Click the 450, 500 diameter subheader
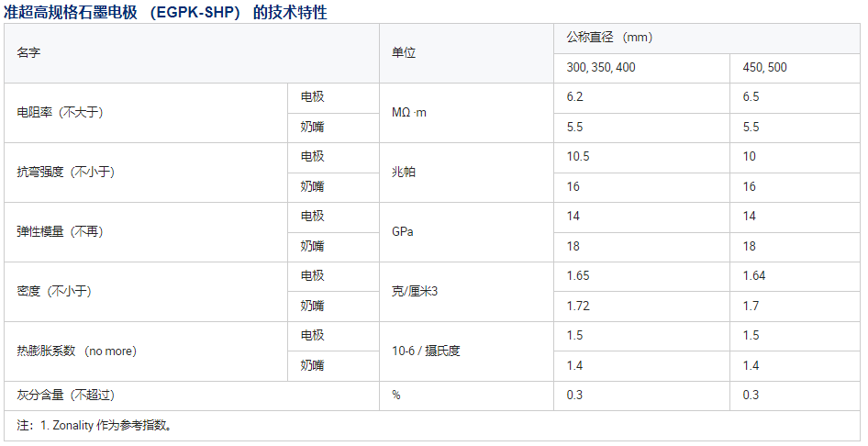Image resolution: width=868 pixels, height=446 pixels. [764, 68]
